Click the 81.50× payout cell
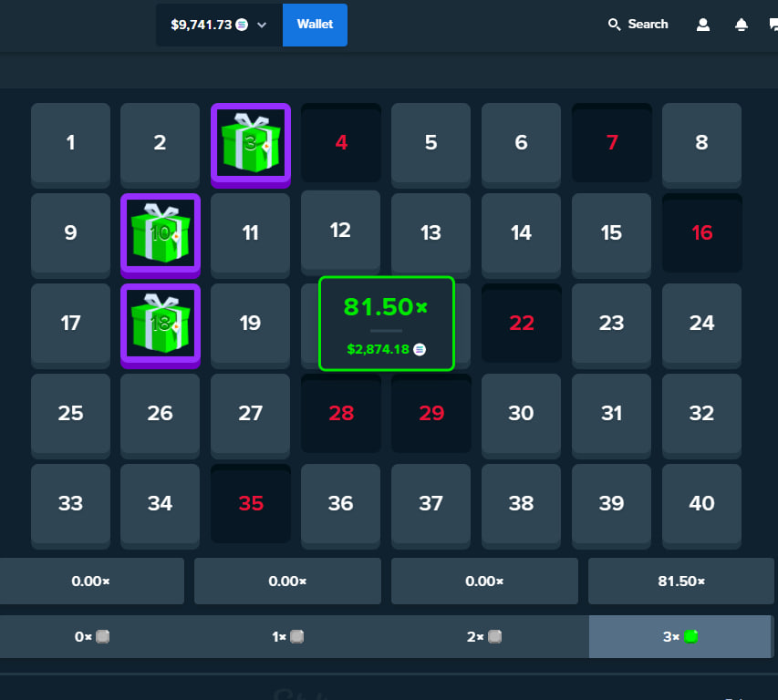 click(x=680, y=581)
